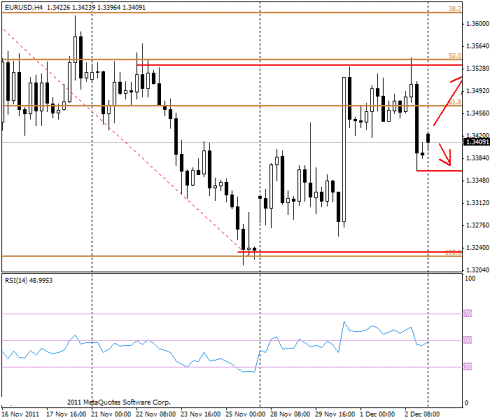
Task: Click the 25 Nov 00:00 time label
Action: [245, 414]
